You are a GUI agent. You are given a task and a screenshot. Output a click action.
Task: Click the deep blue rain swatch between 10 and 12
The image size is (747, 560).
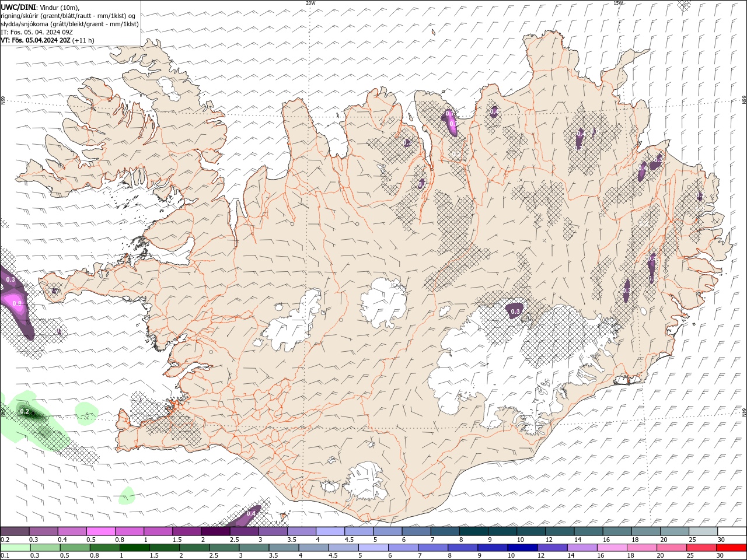point(522,548)
